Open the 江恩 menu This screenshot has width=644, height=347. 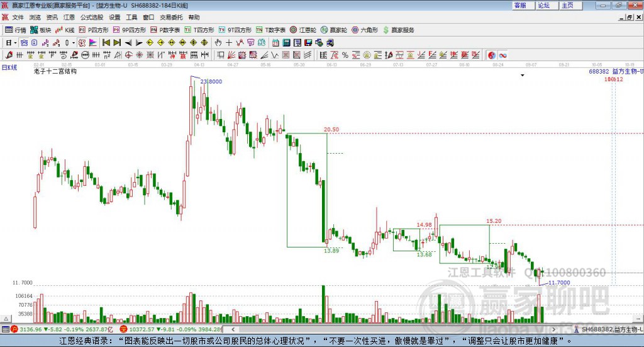pos(69,17)
